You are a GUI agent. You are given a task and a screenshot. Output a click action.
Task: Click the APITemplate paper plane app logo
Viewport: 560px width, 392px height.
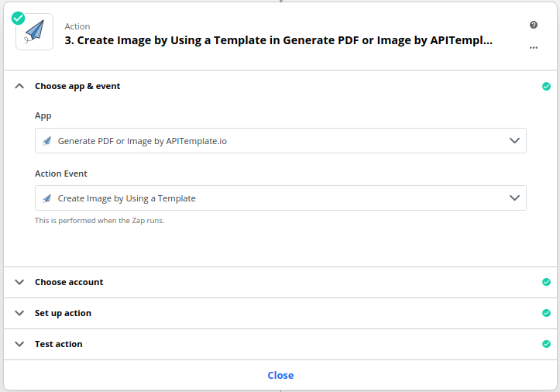click(35, 32)
